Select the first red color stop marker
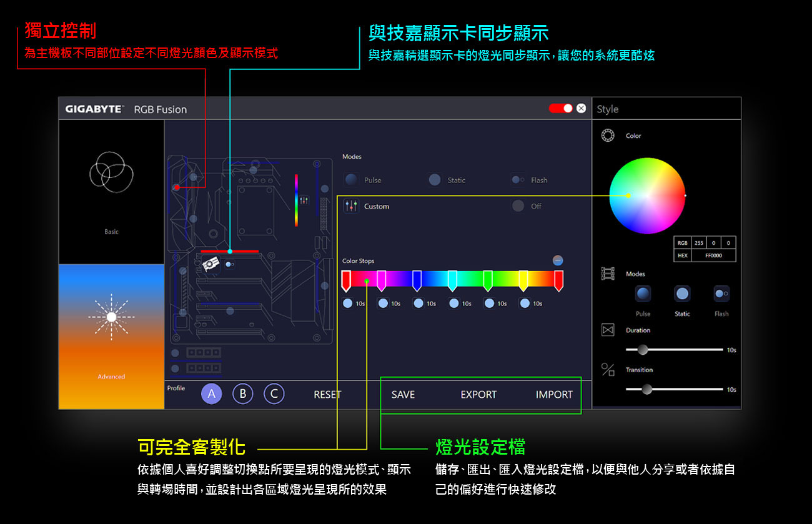This screenshot has width=812, height=524. [x=346, y=280]
